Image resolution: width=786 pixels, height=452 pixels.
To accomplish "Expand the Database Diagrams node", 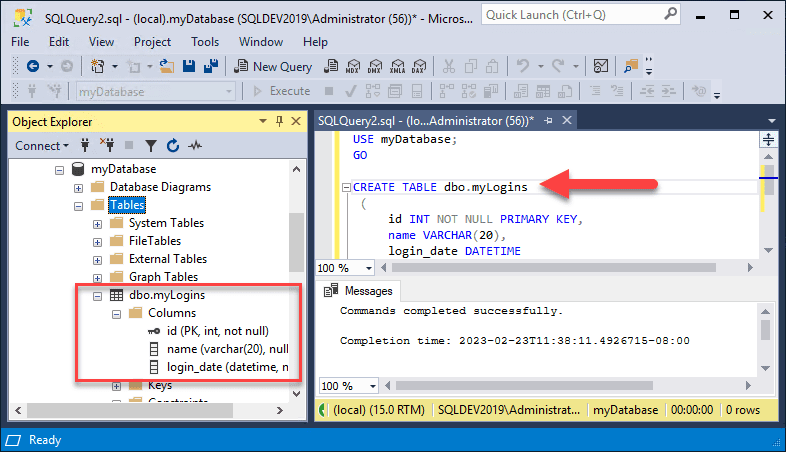I will (x=79, y=188).
